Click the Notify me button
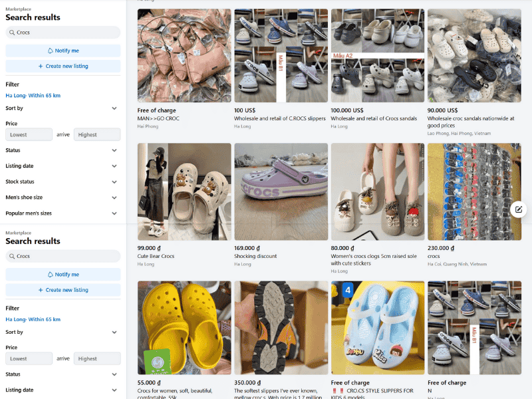This screenshot has height=399, width=532. (63, 51)
